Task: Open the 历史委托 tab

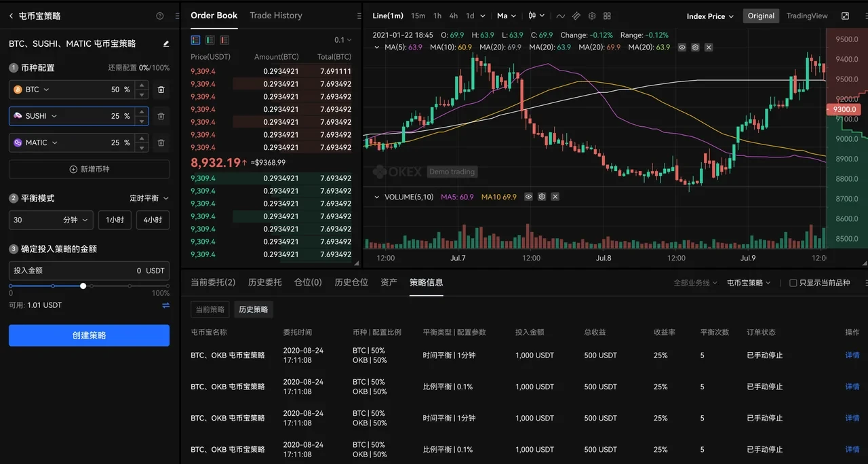Action: point(264,282)
